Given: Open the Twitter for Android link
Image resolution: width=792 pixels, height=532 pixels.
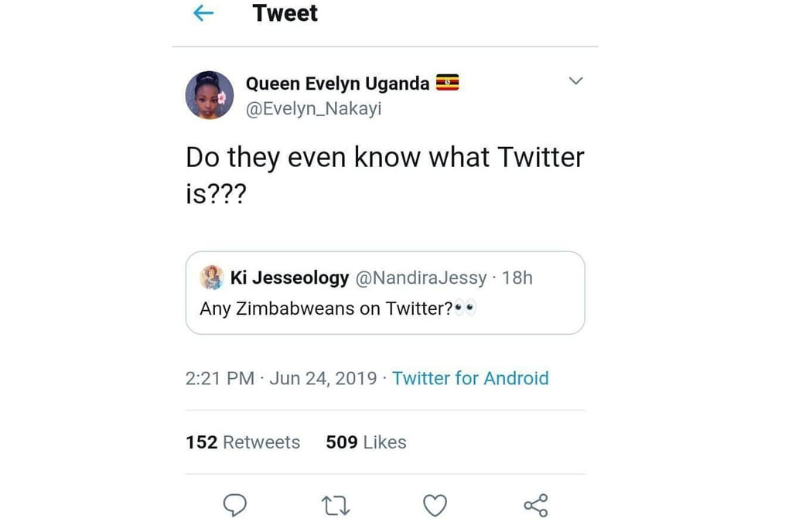Looking at the screenshot, I should point(470,378).
